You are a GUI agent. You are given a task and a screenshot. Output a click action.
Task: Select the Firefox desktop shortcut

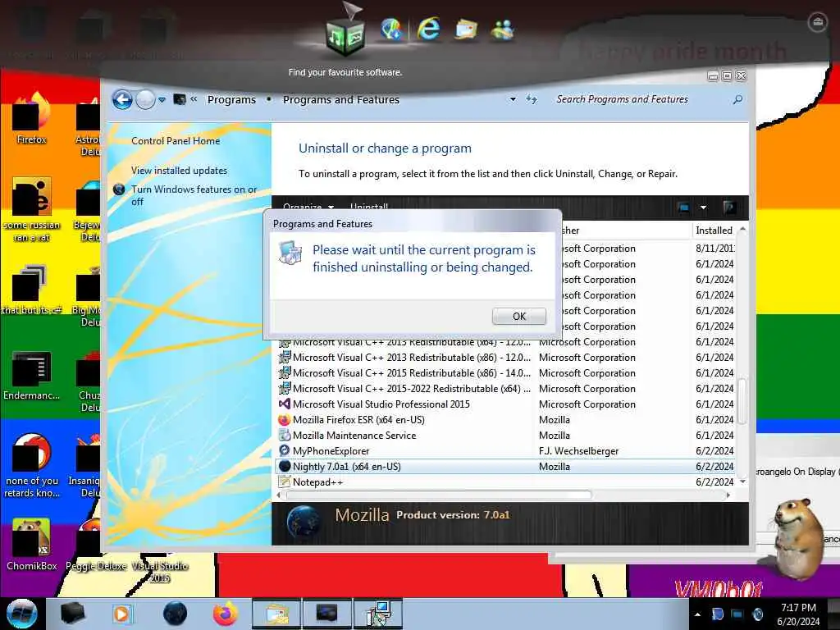tap(31, 119)
